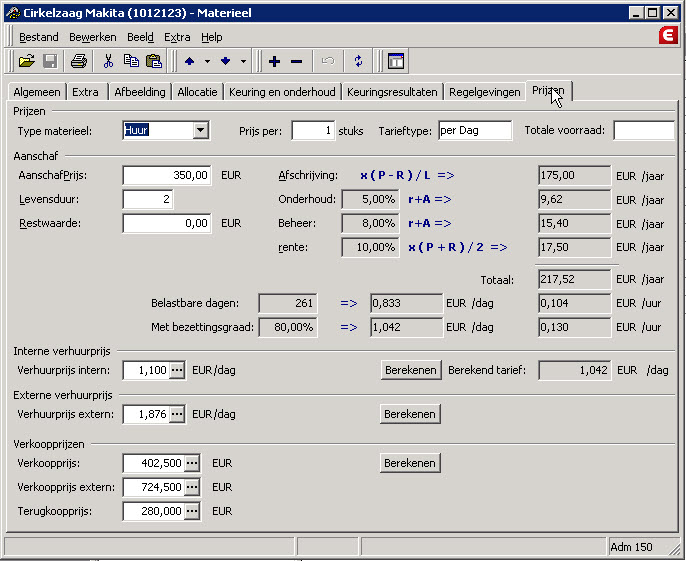Click the Restwaarde input field
This screenshot has height=561, width=686.
[x=167, y=223]
